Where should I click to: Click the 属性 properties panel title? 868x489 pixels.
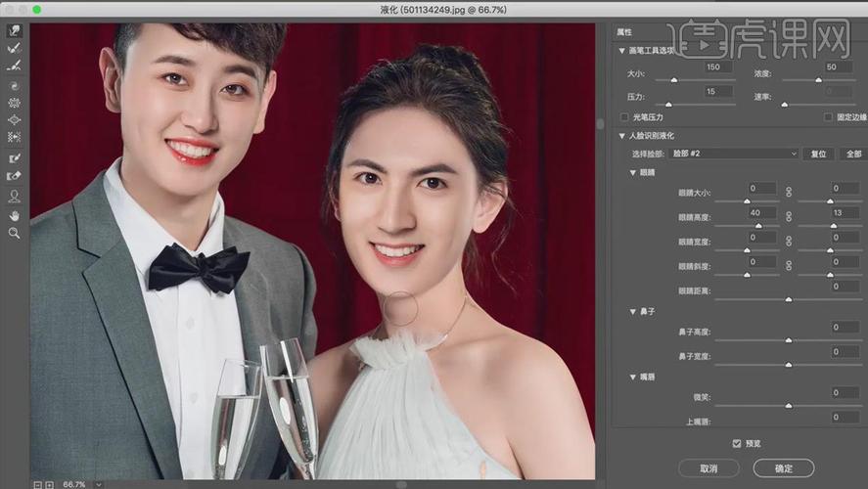pos(624,32)
